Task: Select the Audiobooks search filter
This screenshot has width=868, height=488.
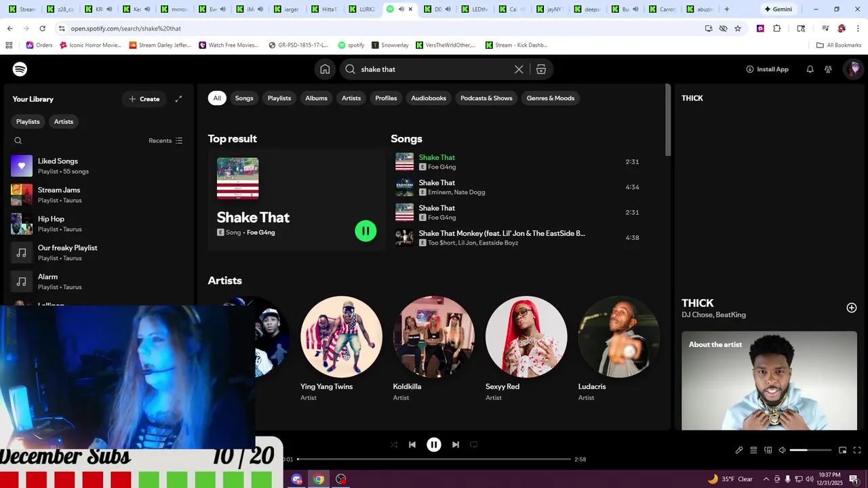Action: coord(429,98)
